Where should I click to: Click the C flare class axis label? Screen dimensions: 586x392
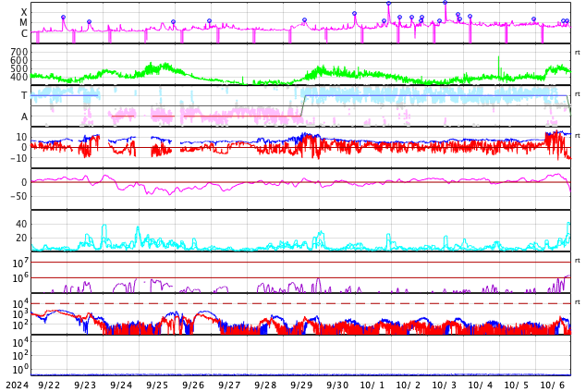24,33
